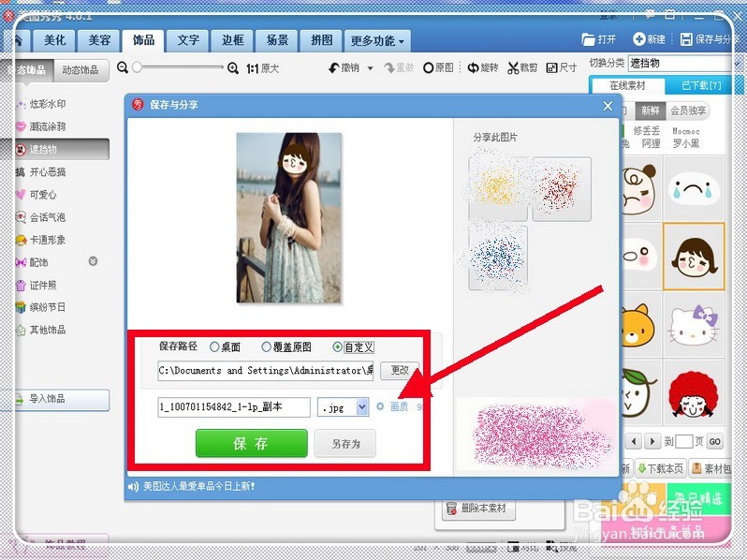Click the 撤销 undo icon
747x560 pixels.
(334, 68)
